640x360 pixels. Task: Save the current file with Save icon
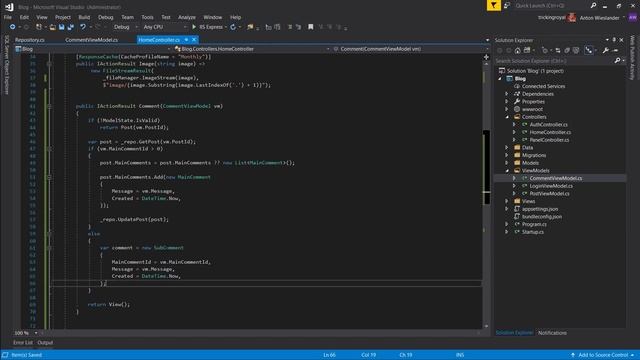(62, 27)
